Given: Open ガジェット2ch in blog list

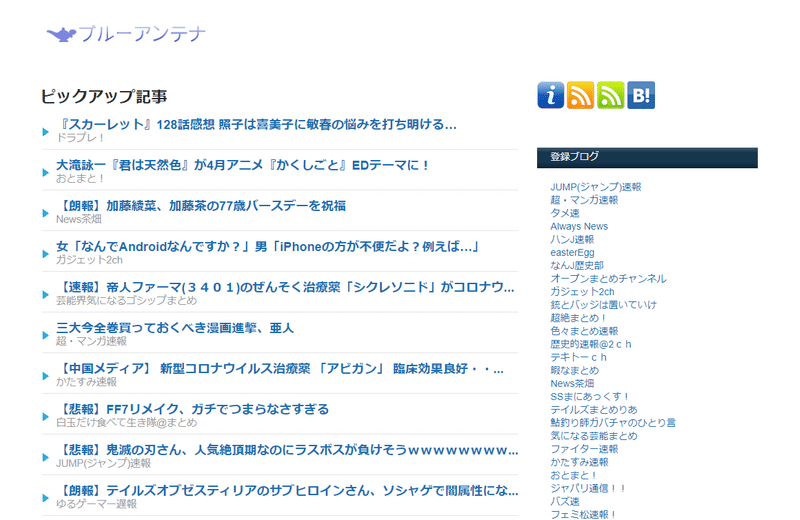Looking at the screenshot, I should coord(582,292).
